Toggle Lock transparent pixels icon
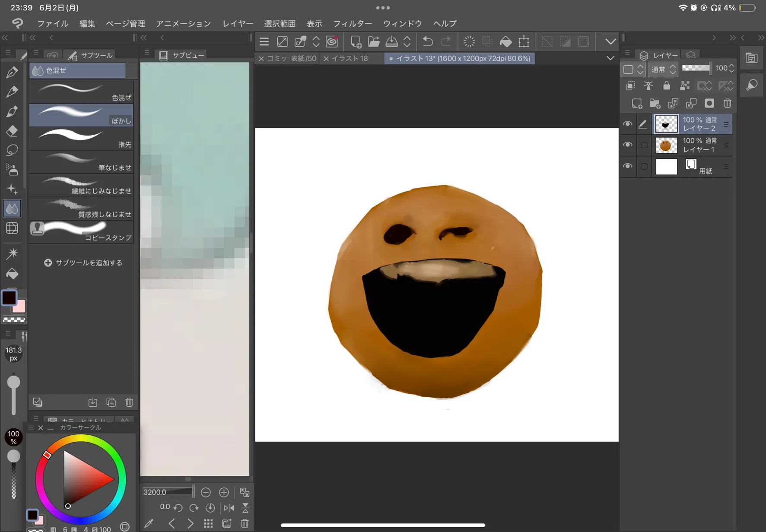 pyautogui.click(x=685, y=85)
